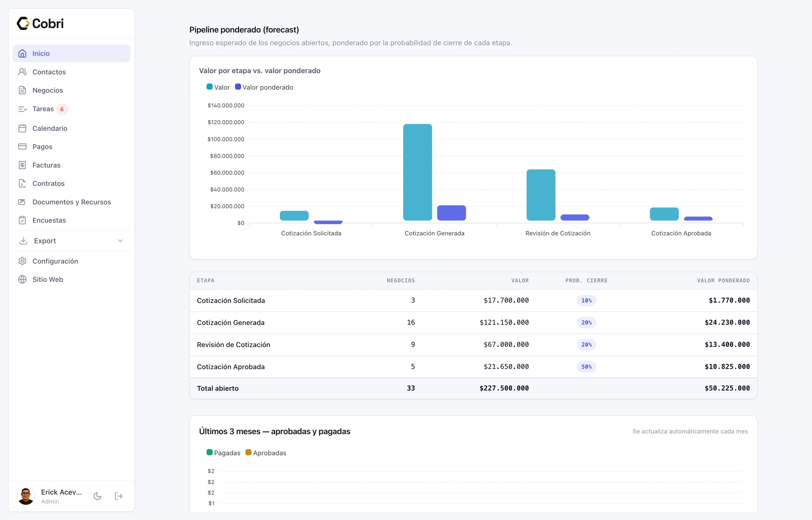Click the Facturas invoice icon

pos(22,165)
